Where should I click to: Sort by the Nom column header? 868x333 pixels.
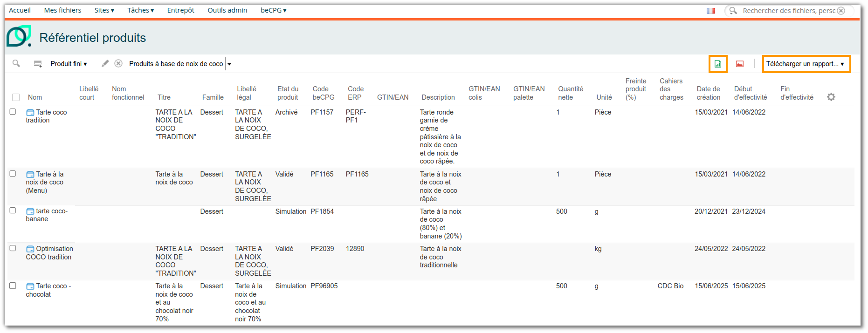point(35,97)
